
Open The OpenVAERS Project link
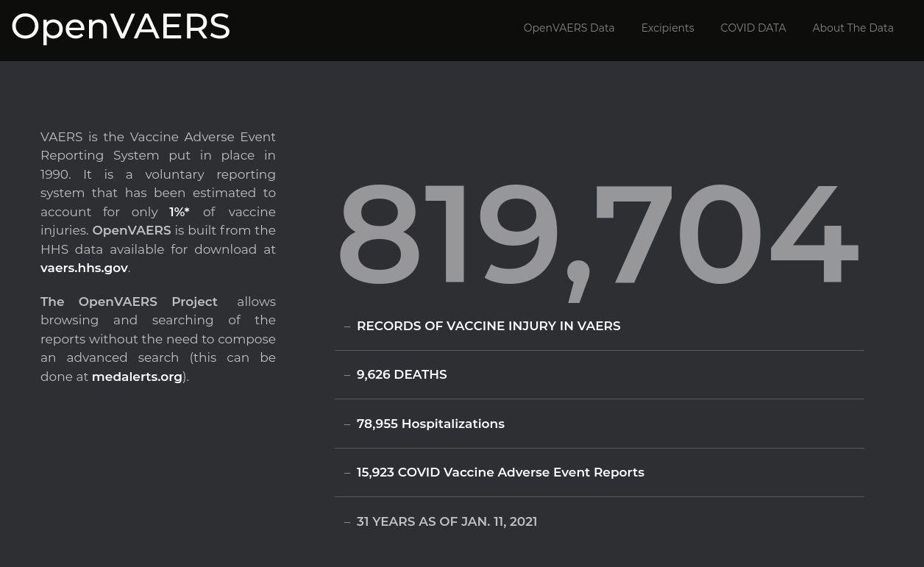point(129,302)
